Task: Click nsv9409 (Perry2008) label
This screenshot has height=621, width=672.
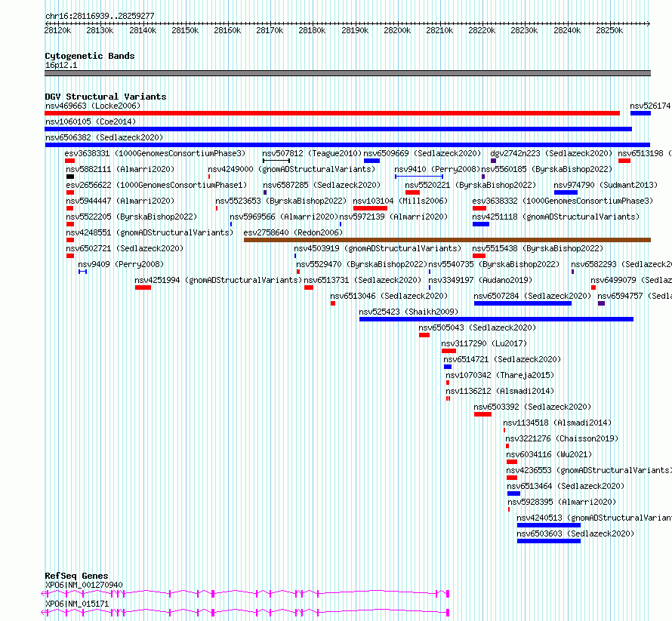Action: [121, 264]
